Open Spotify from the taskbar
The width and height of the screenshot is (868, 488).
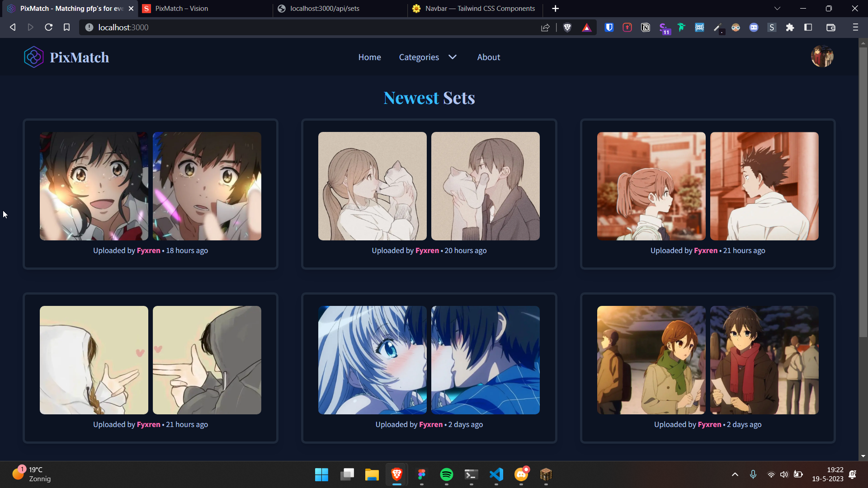click(446, 474)
